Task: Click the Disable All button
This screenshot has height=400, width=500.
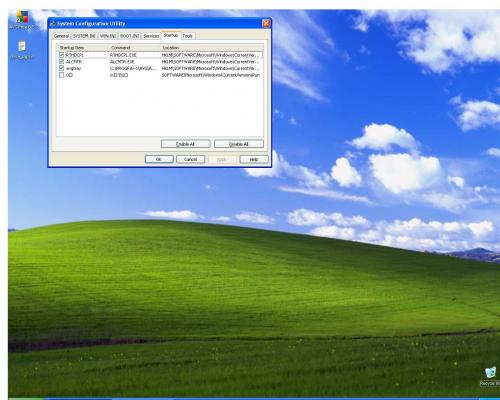Action: pyautogui.click(x=239, y=144)
